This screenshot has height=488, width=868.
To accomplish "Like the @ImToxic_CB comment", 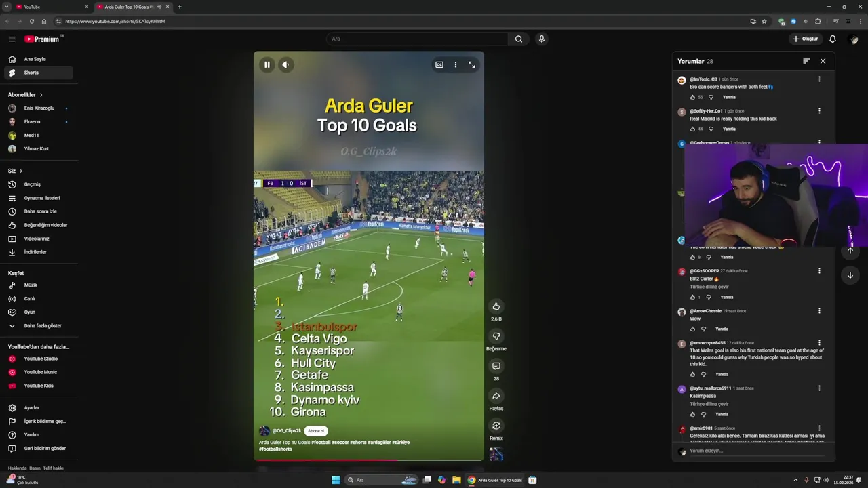I will 692,97.
